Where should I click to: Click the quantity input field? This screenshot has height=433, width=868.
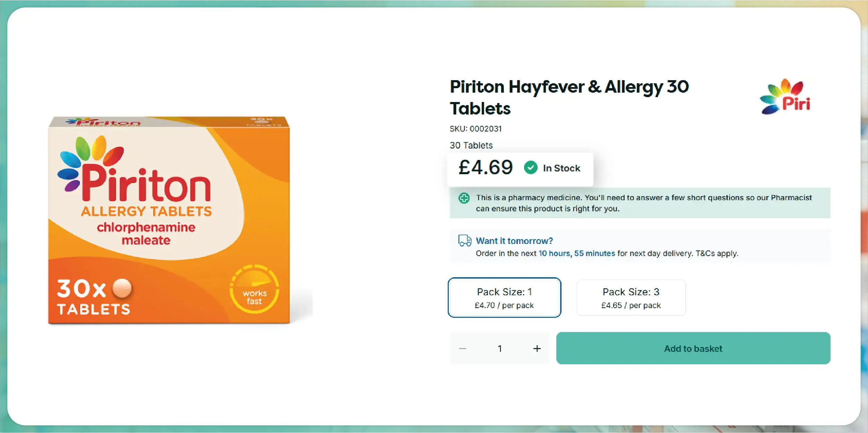500,348
